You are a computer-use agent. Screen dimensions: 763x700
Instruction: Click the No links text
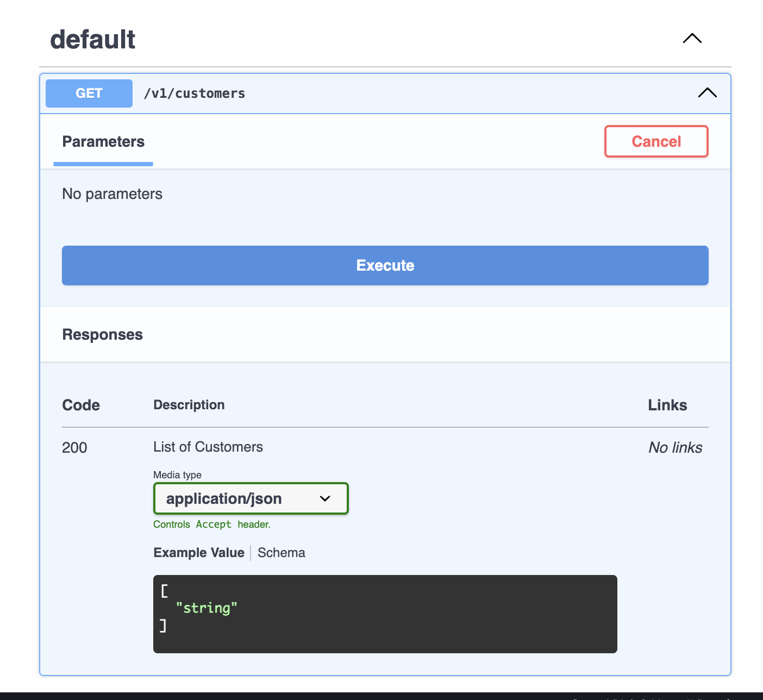click(675, 448)
